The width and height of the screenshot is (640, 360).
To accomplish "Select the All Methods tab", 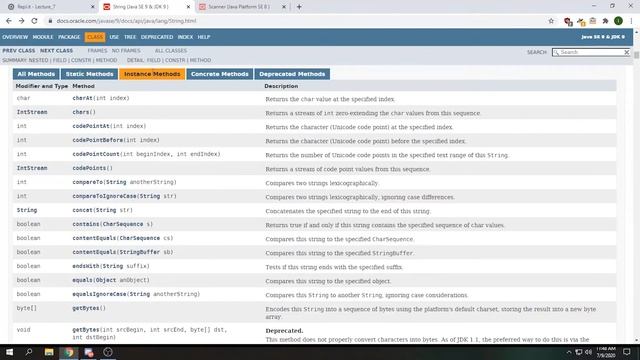I will tap(36, 74).
